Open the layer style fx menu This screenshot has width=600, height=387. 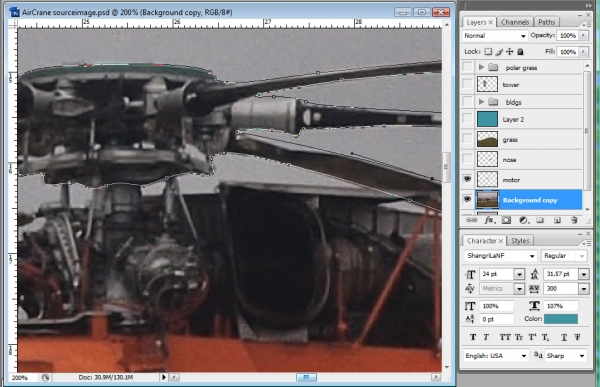coord(489,220)
